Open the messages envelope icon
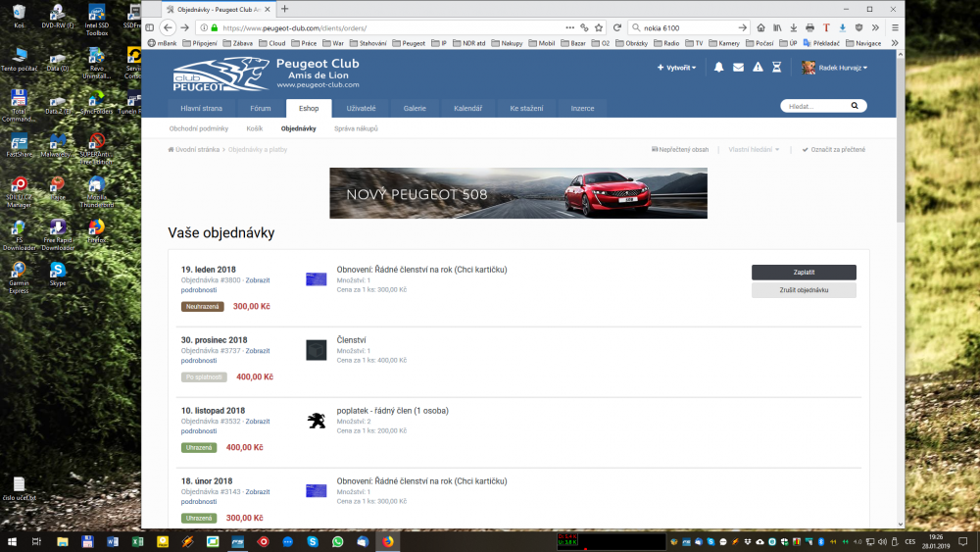 pyautogui.click(x=738, y=68)
